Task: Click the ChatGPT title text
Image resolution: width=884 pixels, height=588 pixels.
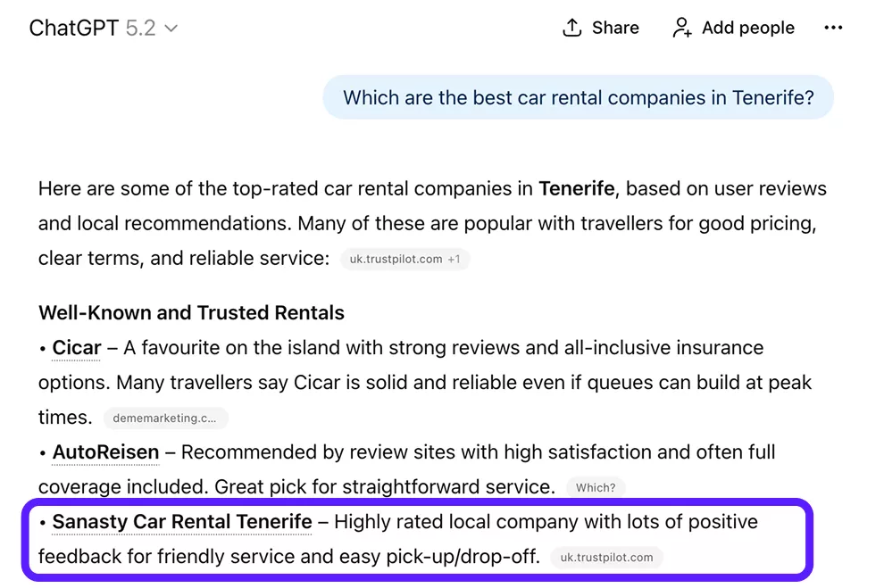Action: point(74,28)
